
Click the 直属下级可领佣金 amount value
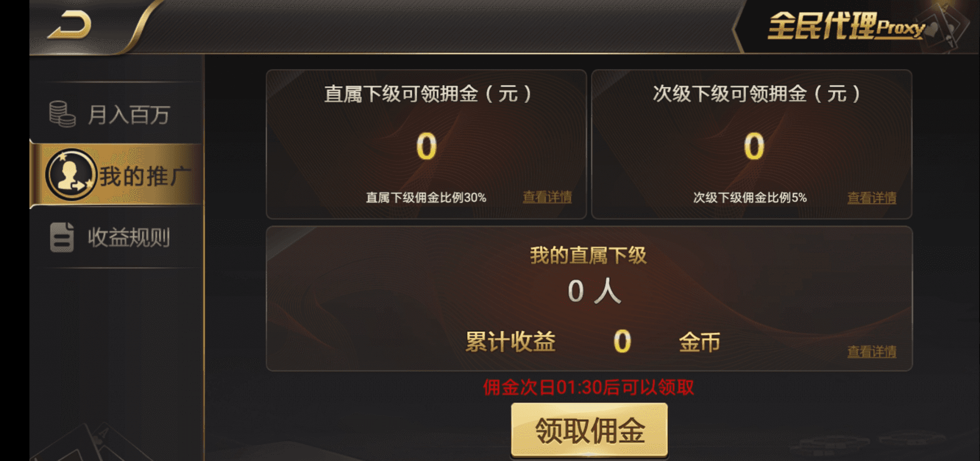coord(426,146)
